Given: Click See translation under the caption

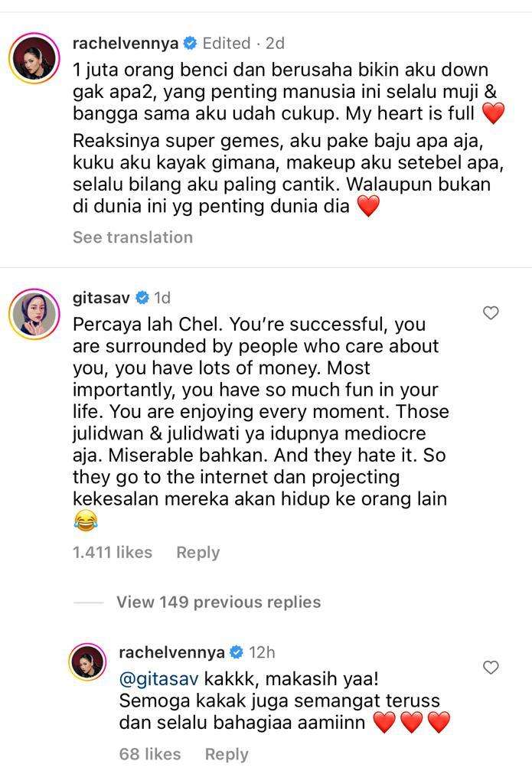Looking at the screenshot, I should [x=132, y=237].
